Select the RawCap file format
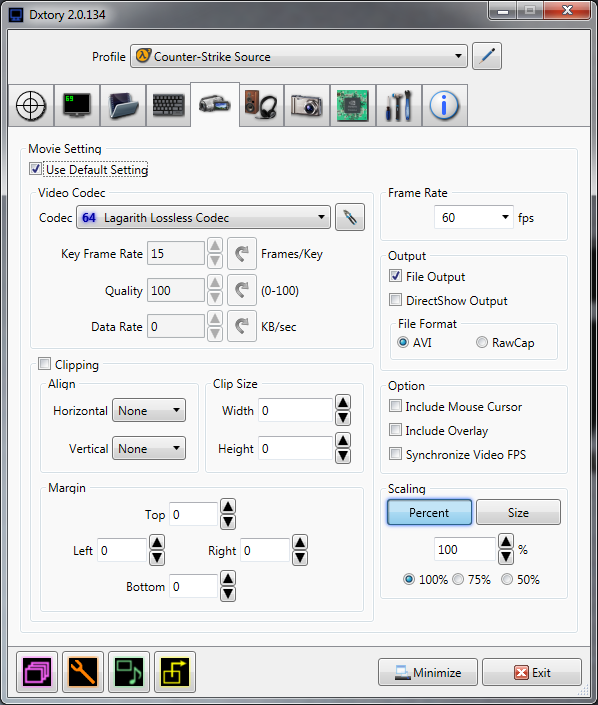The width and height of the screenshot is (598, 705). coord(482,343)
